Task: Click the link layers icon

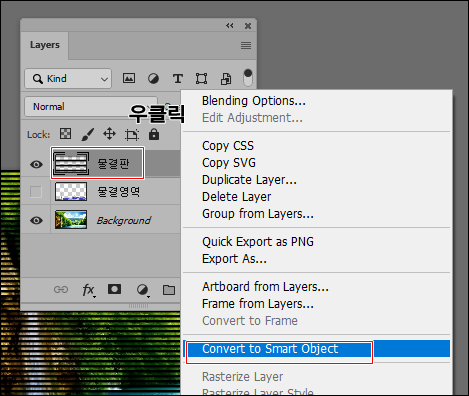Action: 61,289
